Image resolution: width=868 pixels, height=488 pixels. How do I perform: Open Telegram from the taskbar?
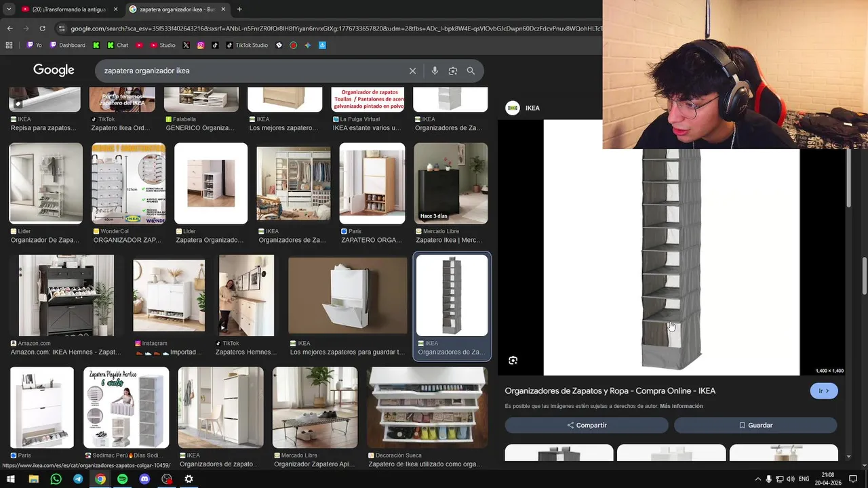(78, 479)
